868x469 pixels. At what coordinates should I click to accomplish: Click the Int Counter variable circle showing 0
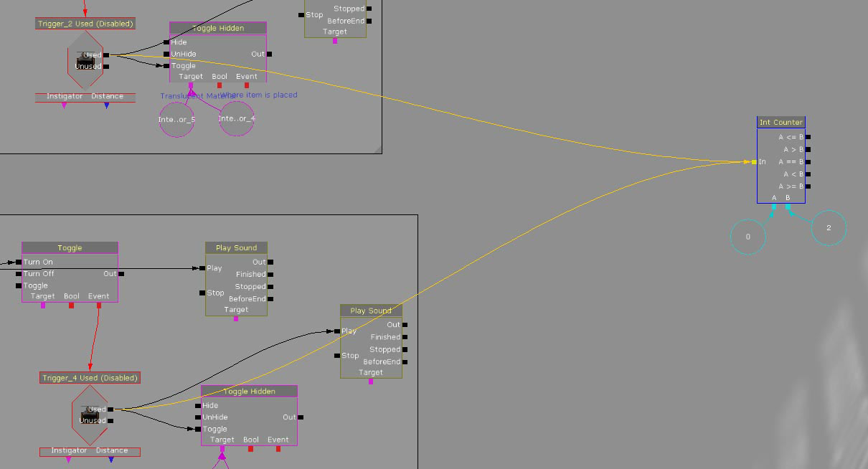point(748,236)
